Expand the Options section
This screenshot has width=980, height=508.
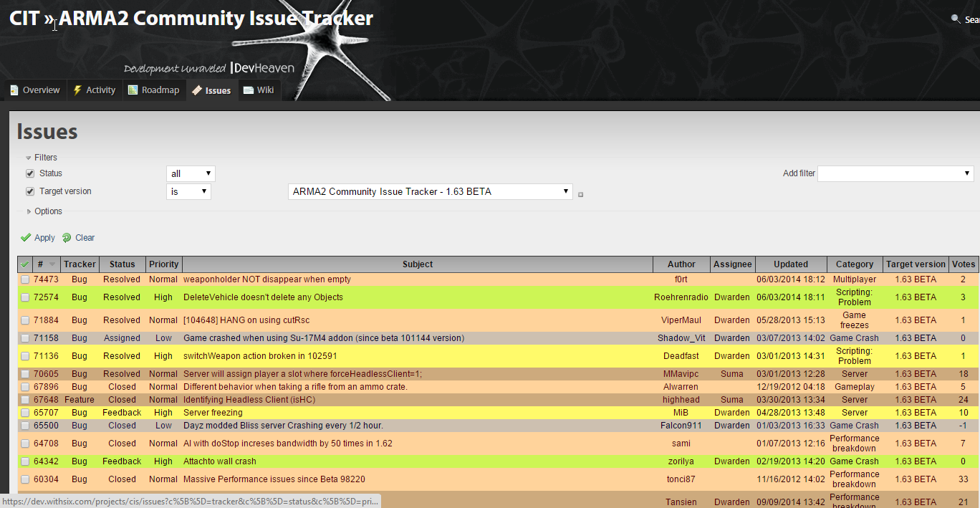click(44, 211)
